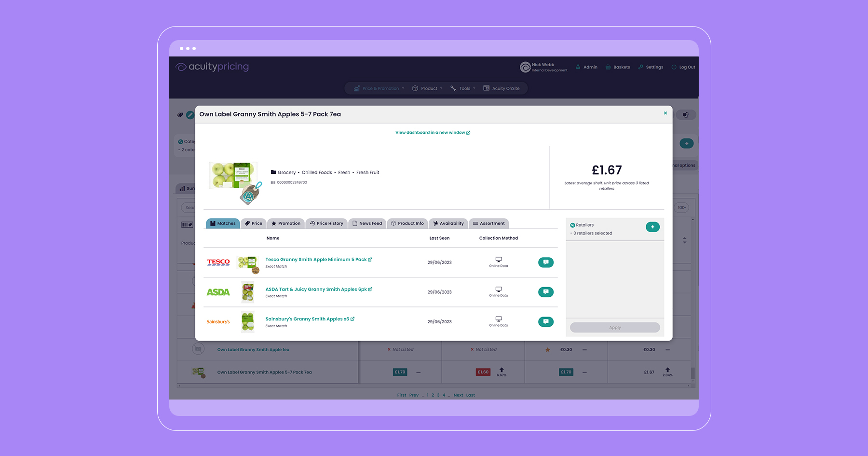The width and height of the screenshot is (868, 456).
Task: Click the Last Seen column header
Action: coord(439,238)
